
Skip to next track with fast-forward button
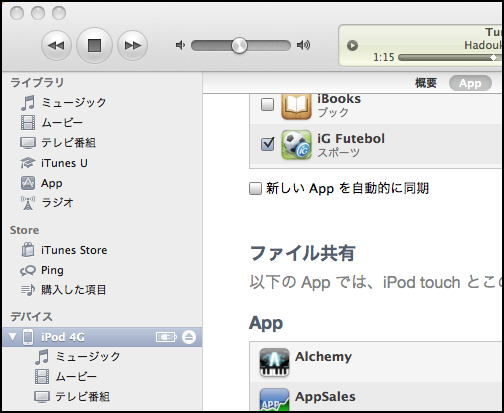tap(133, 45)
